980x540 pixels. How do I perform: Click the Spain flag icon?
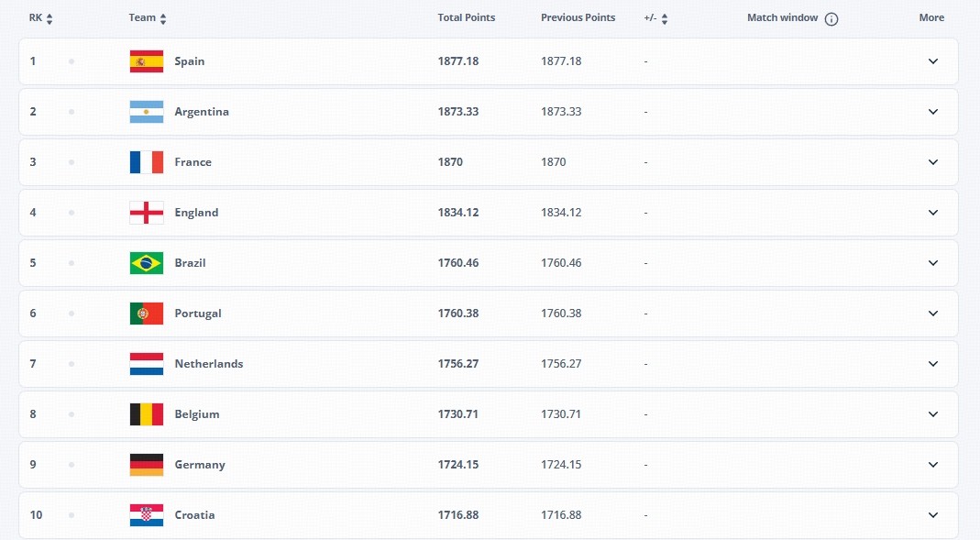147,61
